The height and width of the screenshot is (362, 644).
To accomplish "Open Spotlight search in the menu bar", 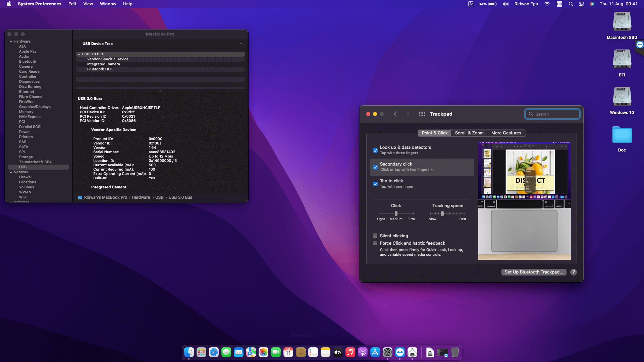I will [x=571, y=4].
